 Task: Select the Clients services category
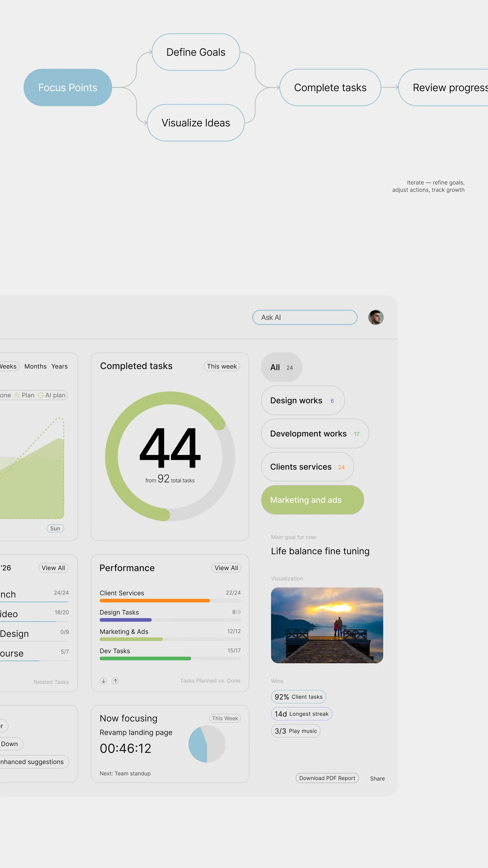pyautogui.click(x=308, y=467)
